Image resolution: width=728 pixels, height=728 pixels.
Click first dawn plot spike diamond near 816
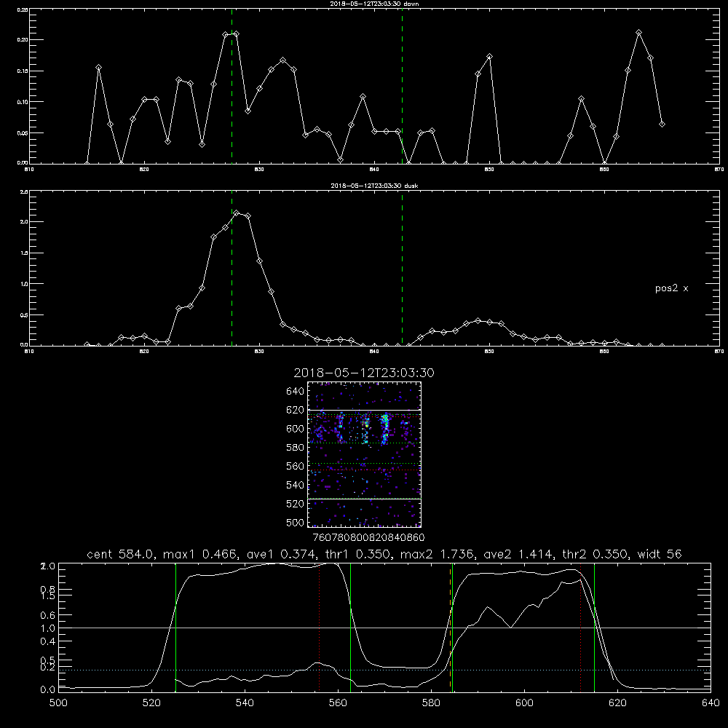[x=98, y=67]
